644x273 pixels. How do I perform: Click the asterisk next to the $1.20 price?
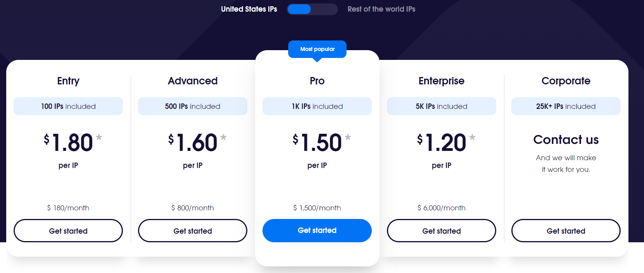pos(472,137)
